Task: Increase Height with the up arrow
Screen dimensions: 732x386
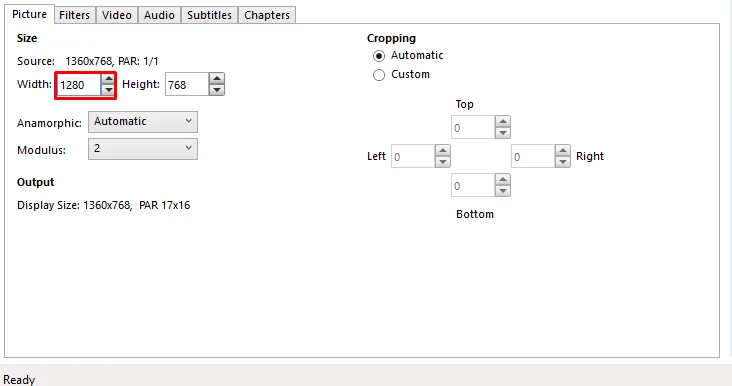Action: coord(217,78)
